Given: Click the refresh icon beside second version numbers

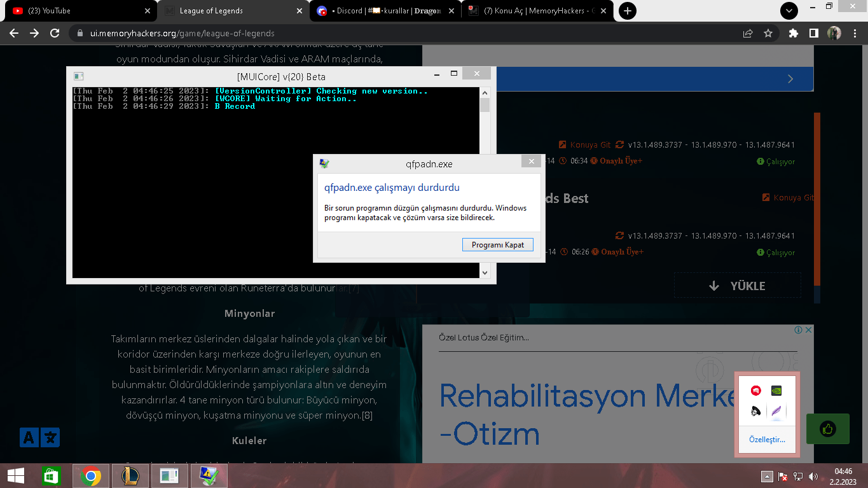Looking at the screenshot, I should coord(620,236).
